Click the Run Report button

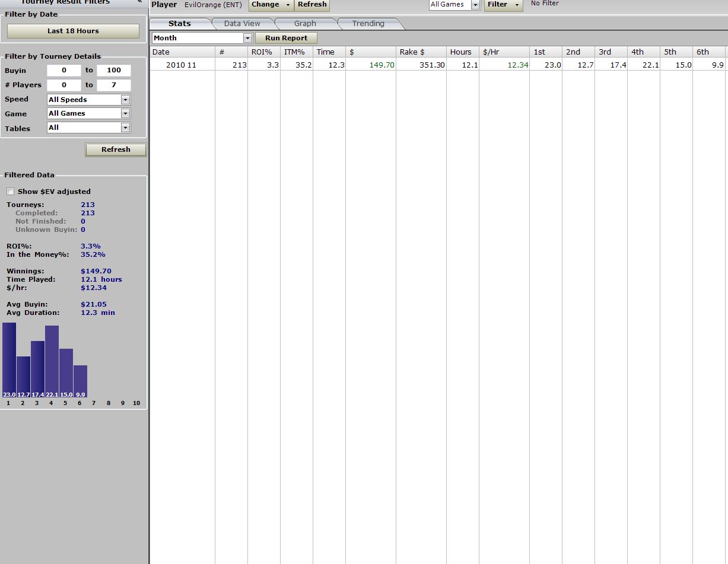(x=286, y=38)
